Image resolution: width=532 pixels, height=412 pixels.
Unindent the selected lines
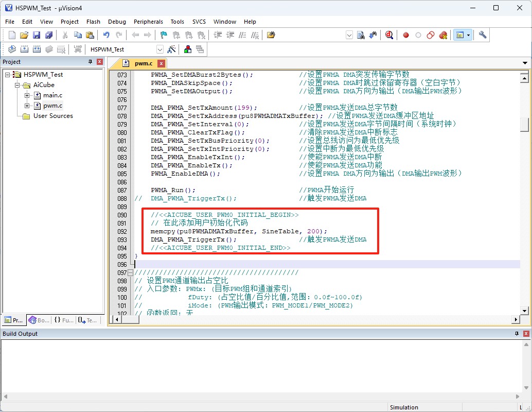tap(230, 35)
